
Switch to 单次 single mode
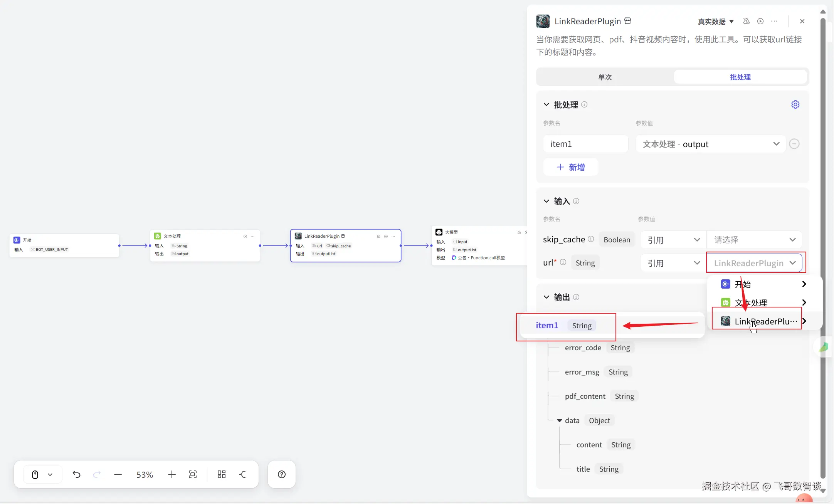(605, 77)
